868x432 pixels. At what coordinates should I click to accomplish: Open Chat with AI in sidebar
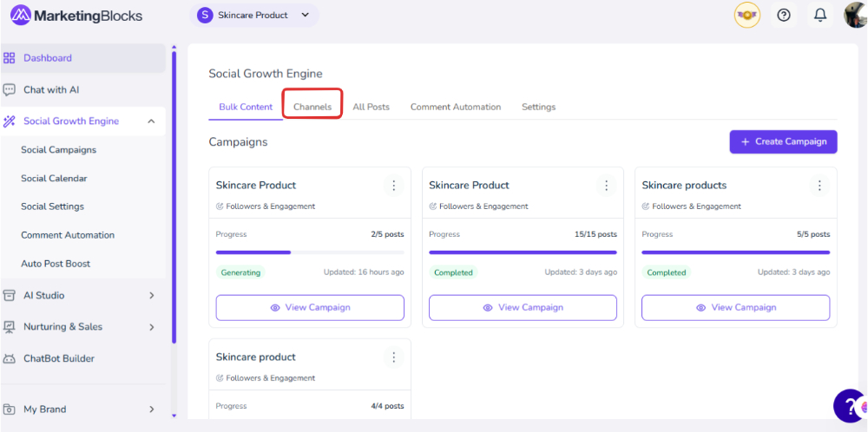coord(51,89)
